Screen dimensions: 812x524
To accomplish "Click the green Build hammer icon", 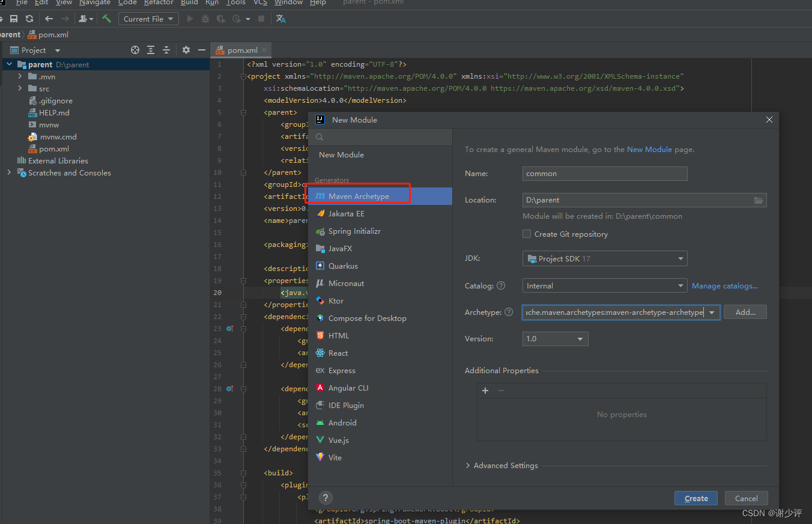I will tap(106, 19).
